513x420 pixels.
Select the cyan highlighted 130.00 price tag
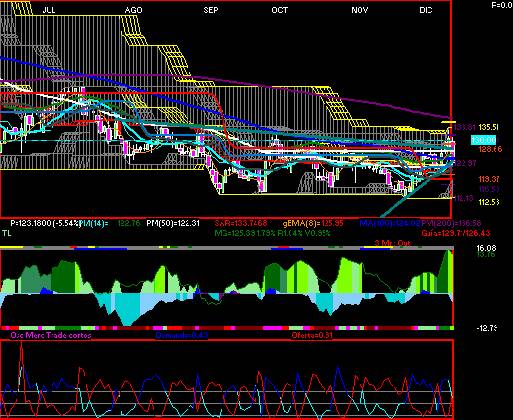point(483,140)
